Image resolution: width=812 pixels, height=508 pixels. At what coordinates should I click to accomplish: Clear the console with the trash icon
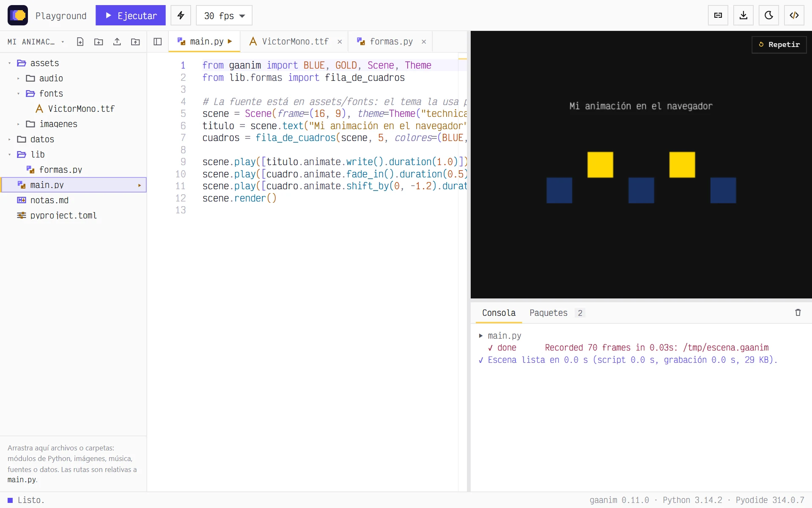pyautogui.click(x=798, y=312)
